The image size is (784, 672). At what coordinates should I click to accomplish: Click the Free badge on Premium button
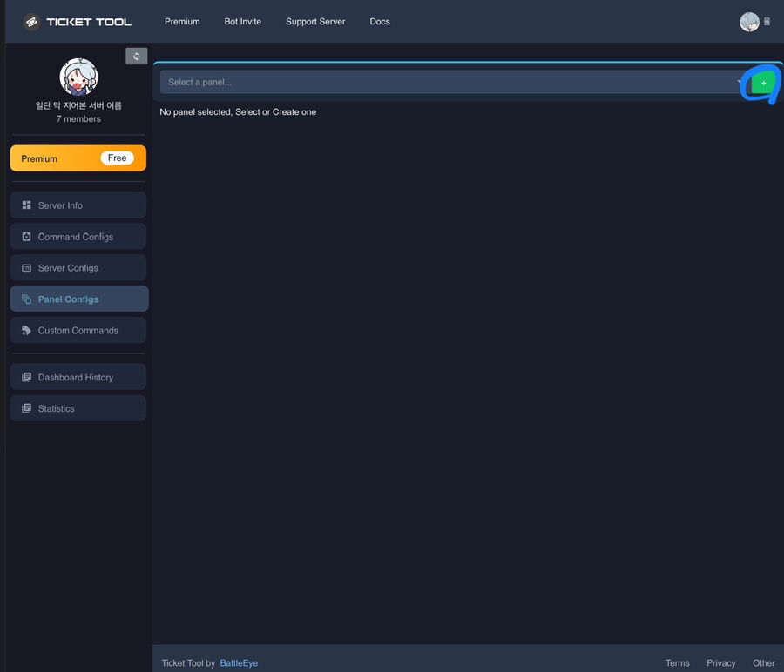click(x=117, y=158)
